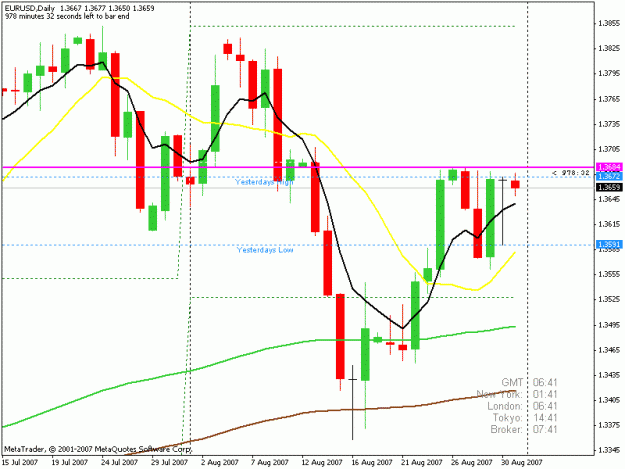This screenshot has width=625, height=469.
Task: Click the '12 Aug 2007' date label
Action: tap(322, 462)
